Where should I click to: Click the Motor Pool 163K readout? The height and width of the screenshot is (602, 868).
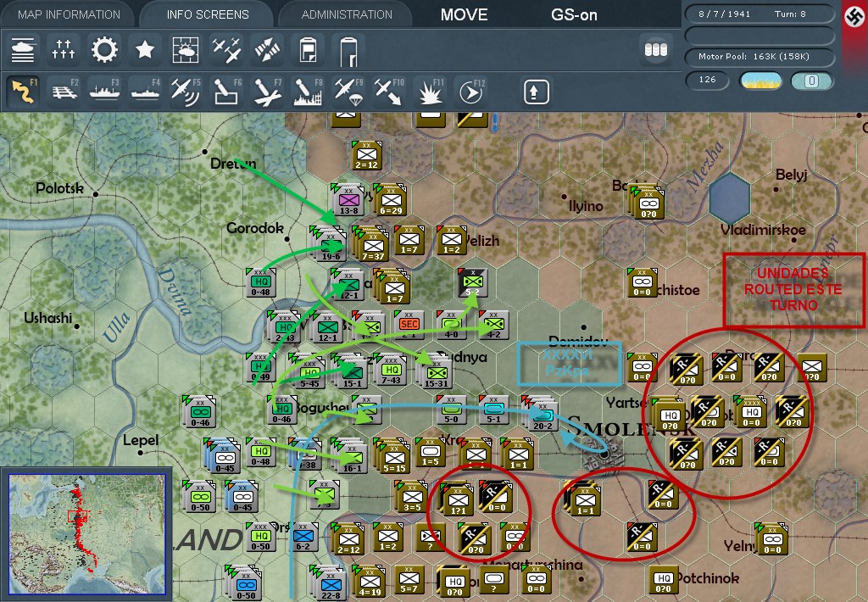coord(759,57)
